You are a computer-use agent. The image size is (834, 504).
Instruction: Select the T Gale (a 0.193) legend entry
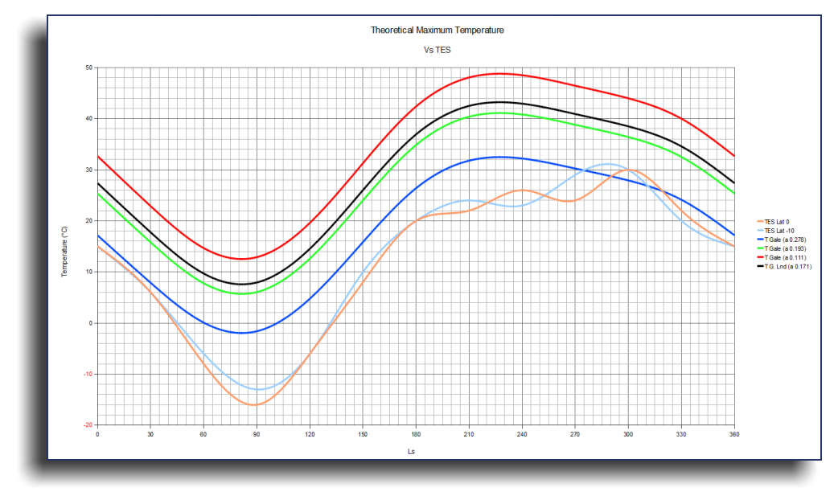(x=785, y=248)
